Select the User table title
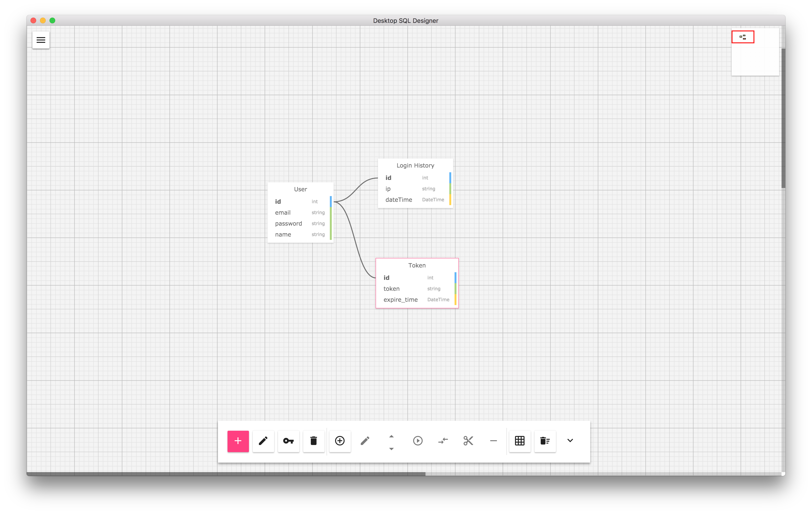 point(300,189)
